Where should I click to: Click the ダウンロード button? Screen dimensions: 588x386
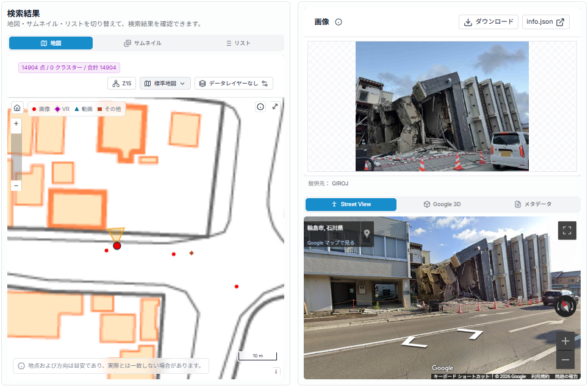[x=488, y=22]
